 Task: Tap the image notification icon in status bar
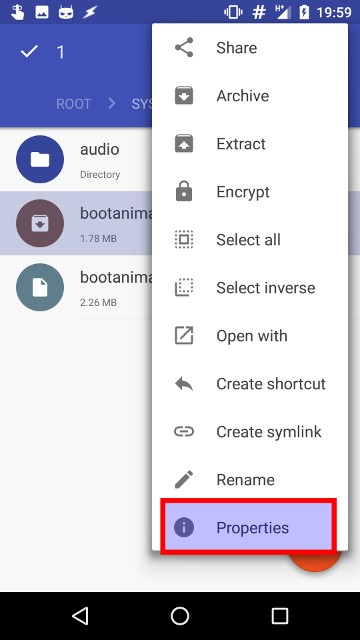point(42,12)
